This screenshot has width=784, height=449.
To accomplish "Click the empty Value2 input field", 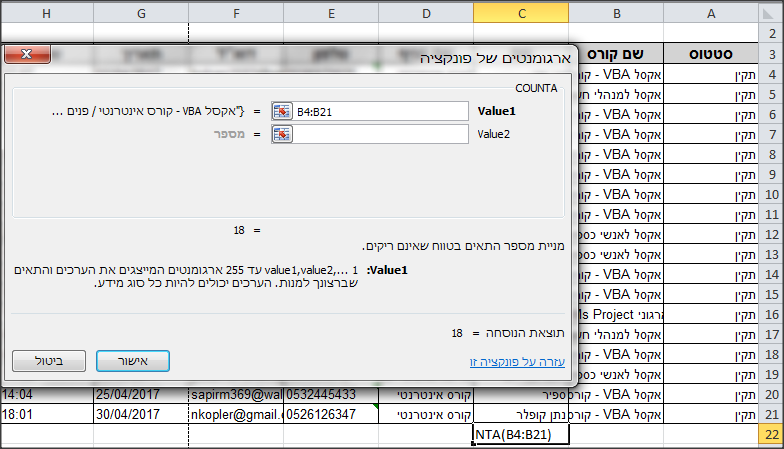I will point(380,135).
